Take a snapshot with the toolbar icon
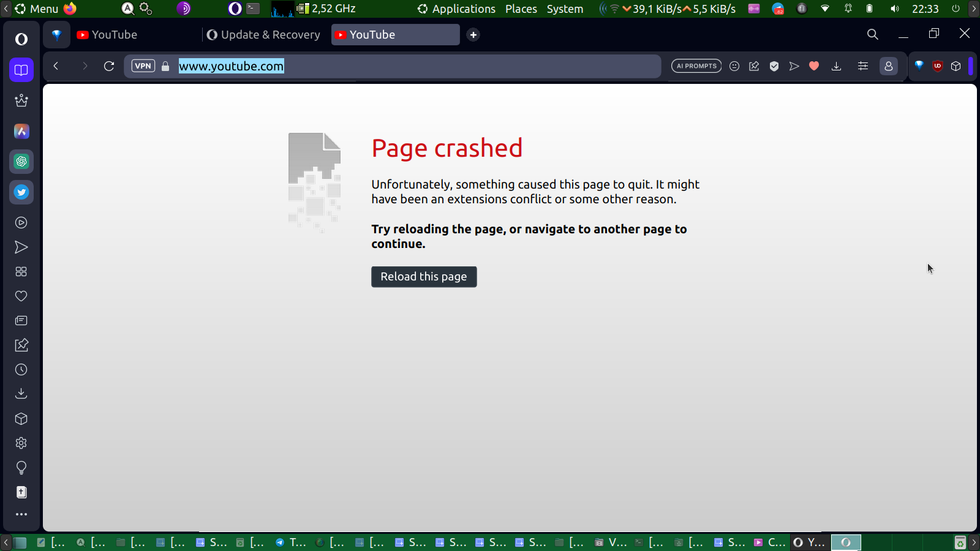The image size is (980, 551). [754, 66]
